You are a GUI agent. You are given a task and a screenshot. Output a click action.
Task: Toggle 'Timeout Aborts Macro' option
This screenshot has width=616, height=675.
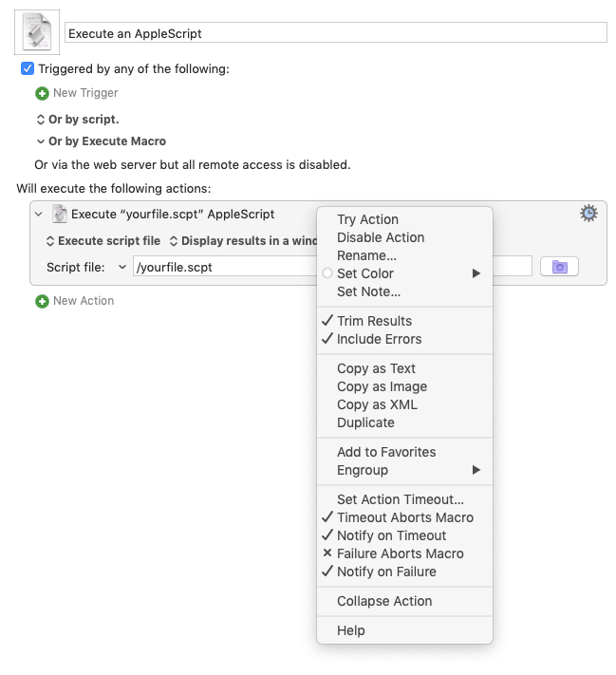[404, 517]
